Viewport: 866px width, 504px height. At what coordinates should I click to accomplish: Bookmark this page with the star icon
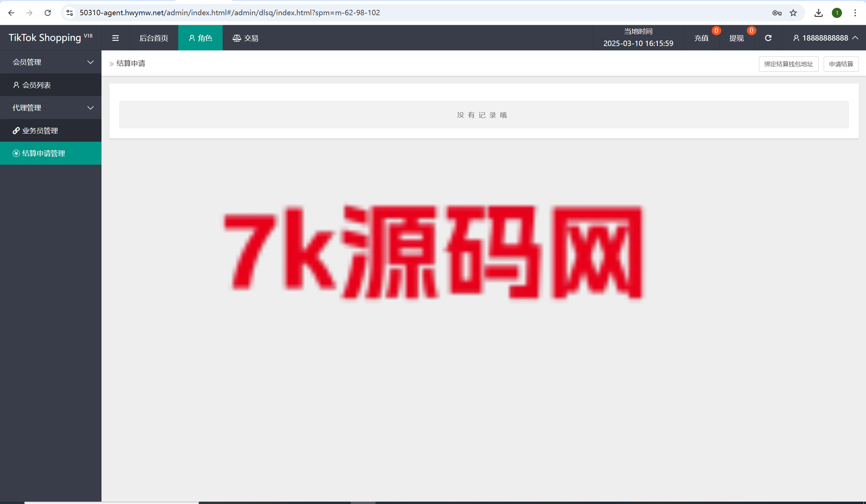[793, 13]
